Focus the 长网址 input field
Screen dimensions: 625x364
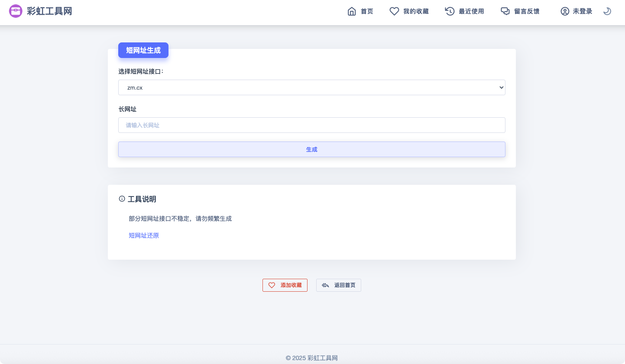pyautogui.click(x=311, y=125)
